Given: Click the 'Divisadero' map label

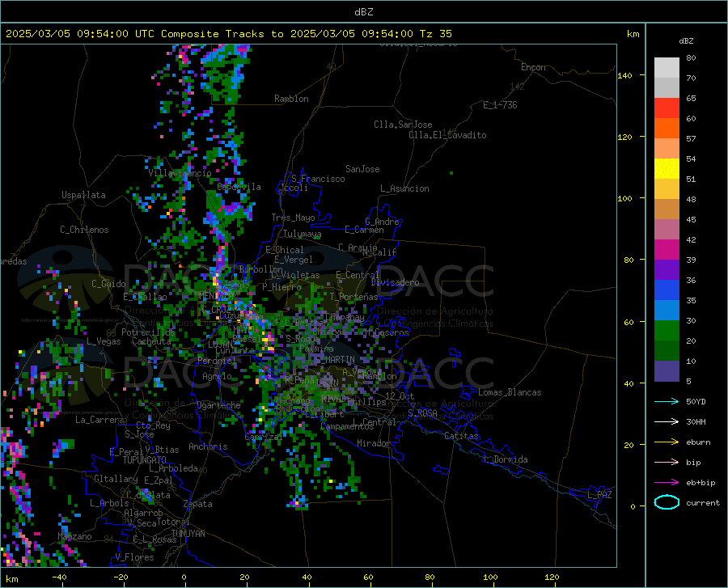Looking at the screenshot, I should point(395,282).
